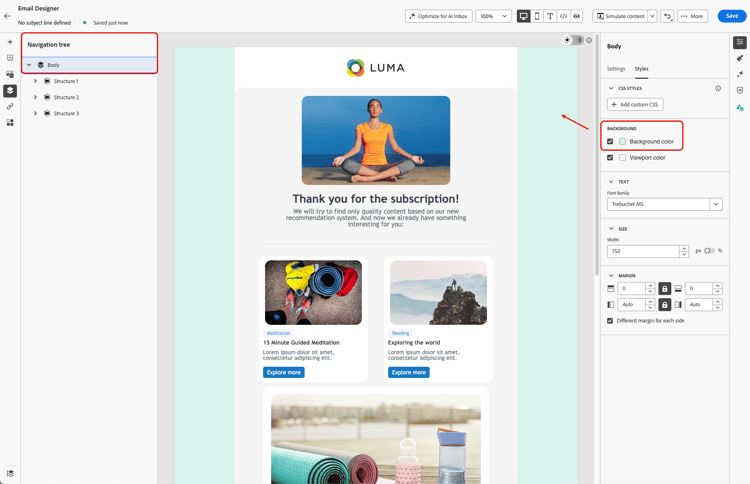Click the undo arrow button
The image size is (750, 484).
[667, 16]
